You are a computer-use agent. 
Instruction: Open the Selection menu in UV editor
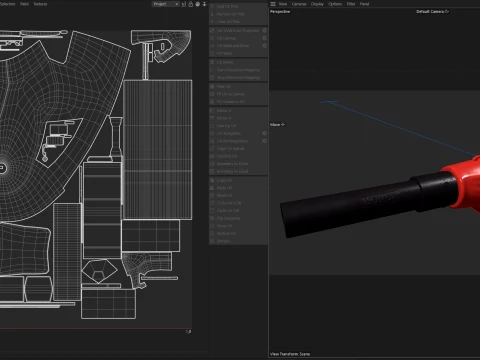[7, 4]
